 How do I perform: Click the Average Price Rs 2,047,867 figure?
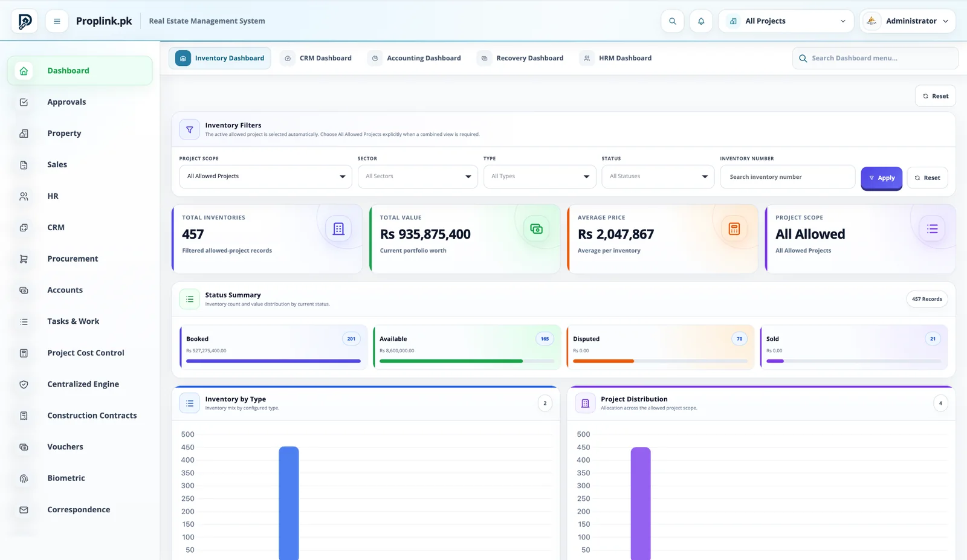point(615,234)
